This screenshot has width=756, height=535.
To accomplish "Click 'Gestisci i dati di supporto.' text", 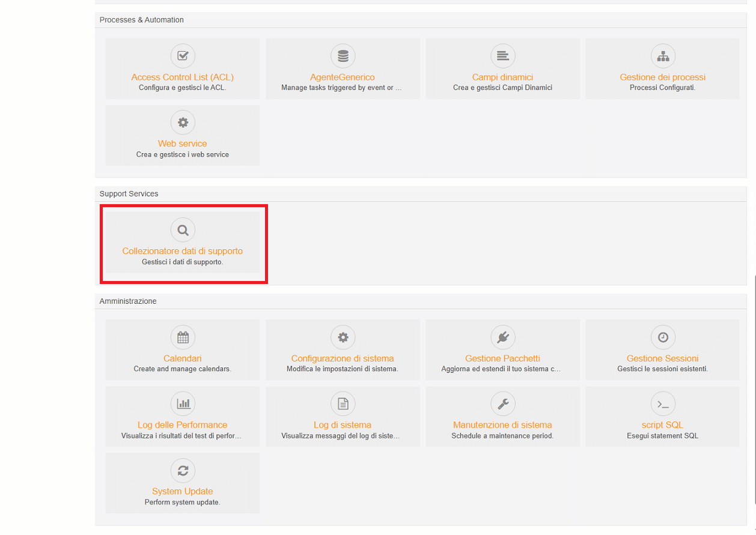I will point(183,262).
